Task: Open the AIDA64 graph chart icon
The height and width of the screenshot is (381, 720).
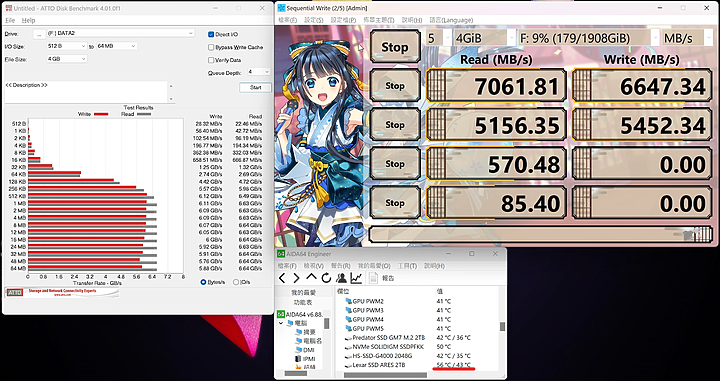Action: [x=356, y=278]
